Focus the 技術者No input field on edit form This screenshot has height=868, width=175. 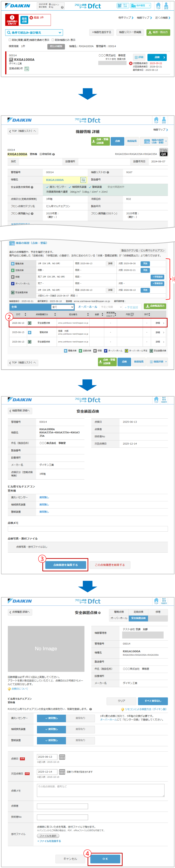(62, 817)
